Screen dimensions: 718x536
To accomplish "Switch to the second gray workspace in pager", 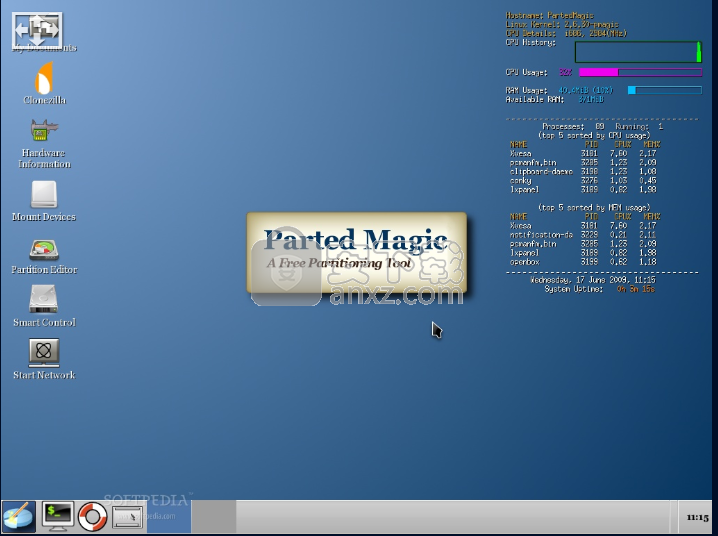I will coord(214,516).
